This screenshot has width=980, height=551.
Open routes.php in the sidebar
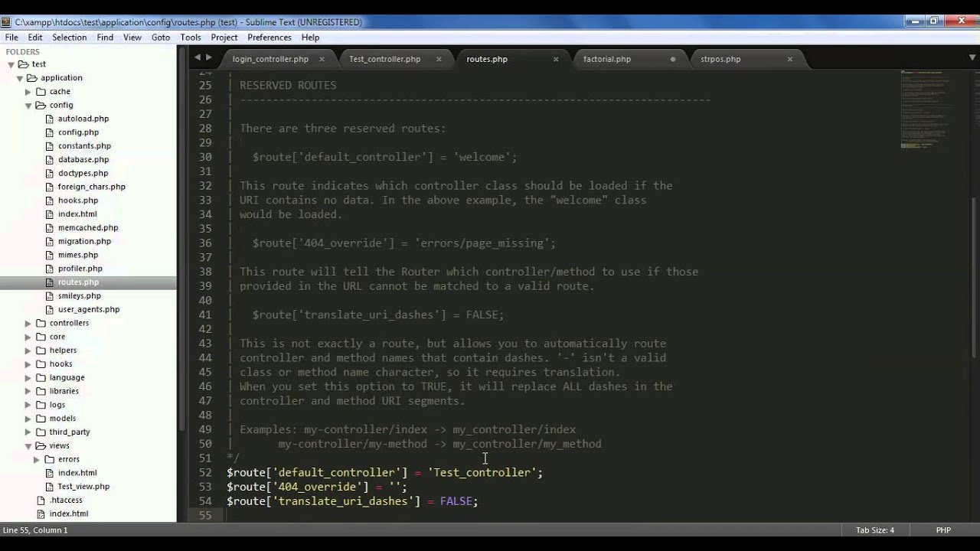point(78,282)
